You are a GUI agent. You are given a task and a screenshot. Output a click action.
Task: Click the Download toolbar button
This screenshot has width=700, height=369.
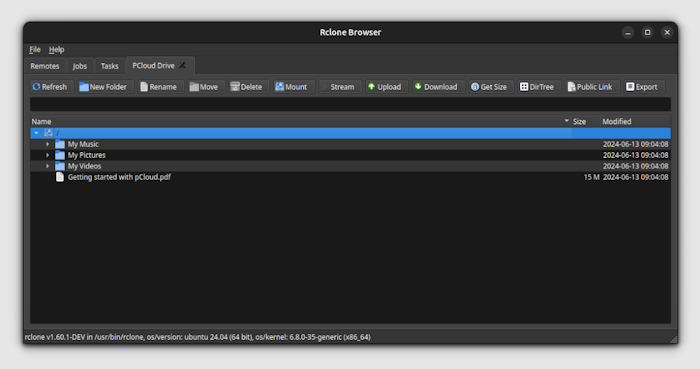(x=436, y=87)
